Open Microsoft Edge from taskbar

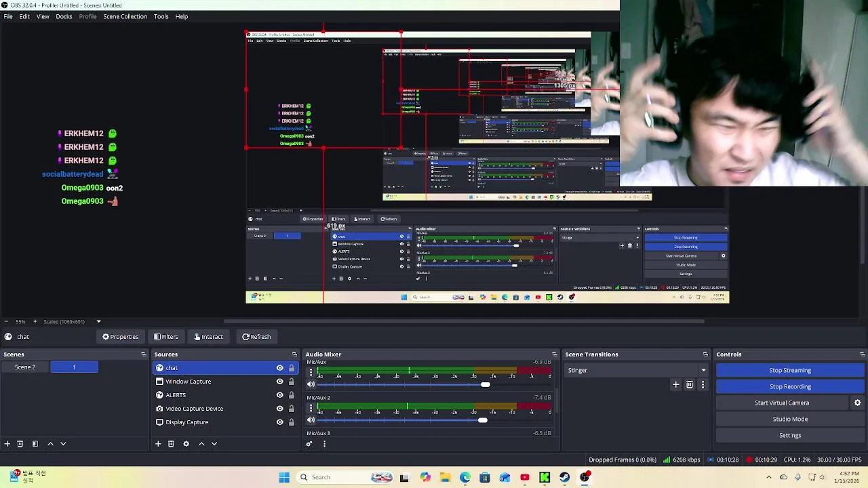tap(465, 477)
